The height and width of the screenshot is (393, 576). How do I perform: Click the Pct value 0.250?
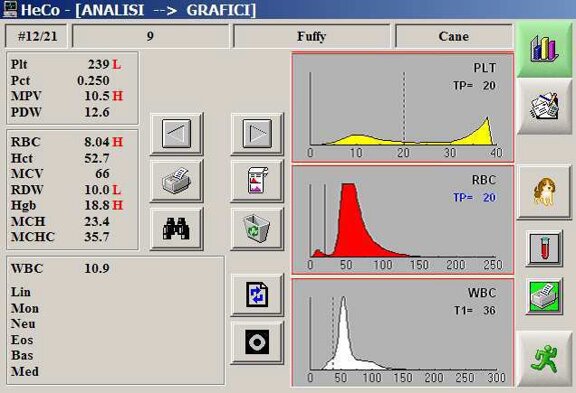[93, 80]
